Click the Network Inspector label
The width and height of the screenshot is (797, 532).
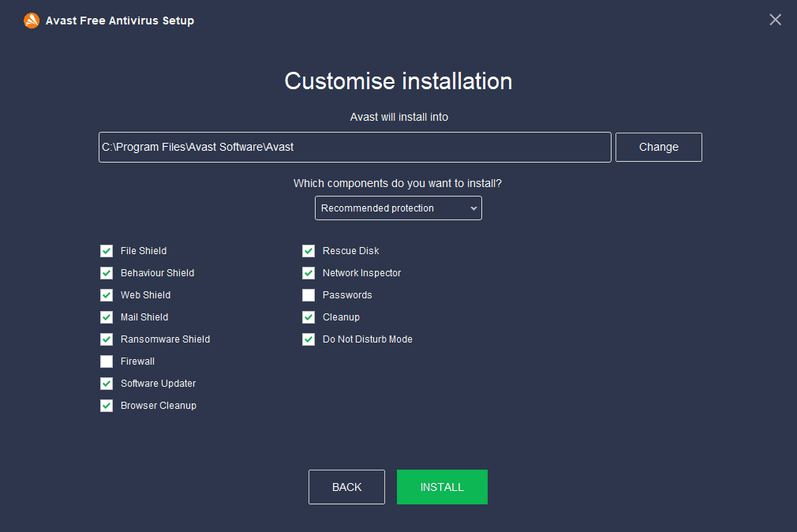[x=362, y=273]
